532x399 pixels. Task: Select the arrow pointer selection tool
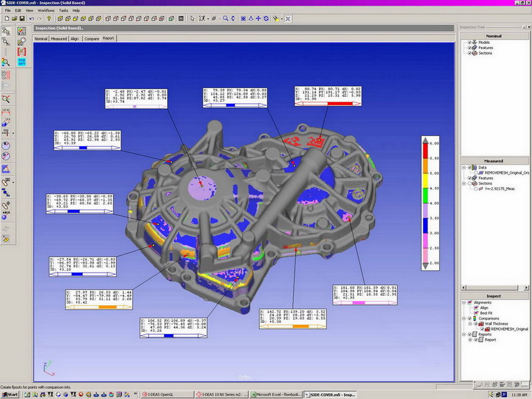[192, 19]
